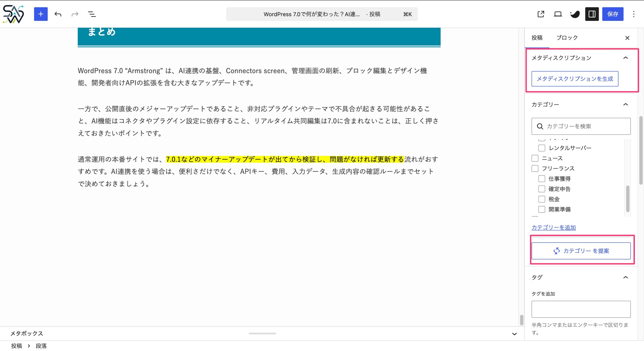The width and height of the screenshot is (644, 351).
Task: Click the メタボックス resize handle bar
Action: pos(262,333)
